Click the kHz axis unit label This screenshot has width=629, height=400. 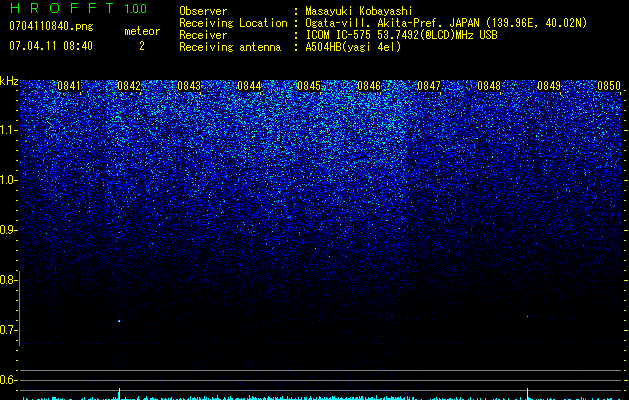click(x=9, y=81)
